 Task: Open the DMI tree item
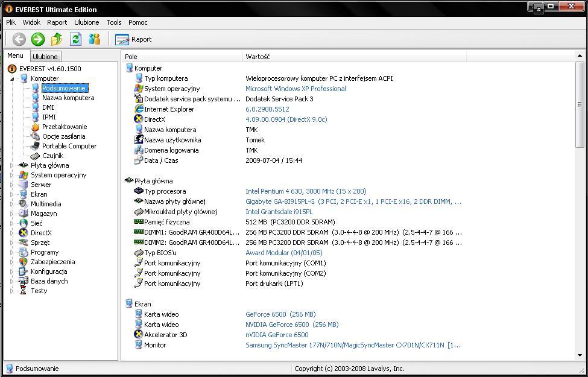(x=48, y=107)
